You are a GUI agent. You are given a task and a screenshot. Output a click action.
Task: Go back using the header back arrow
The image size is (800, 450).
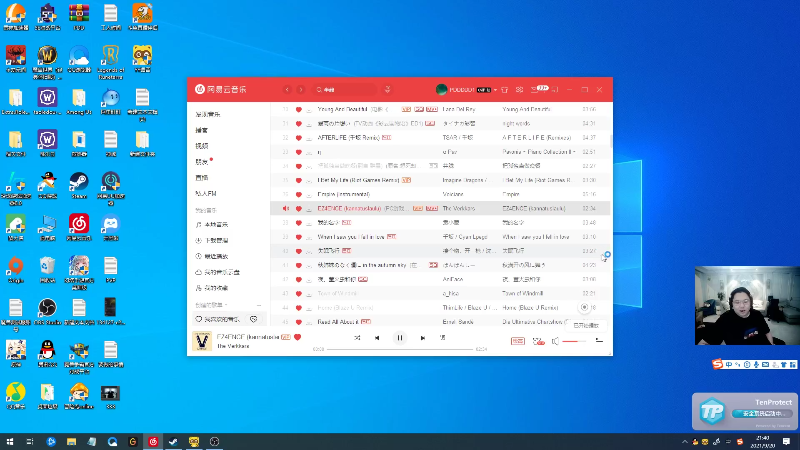(x=287, y=89)
